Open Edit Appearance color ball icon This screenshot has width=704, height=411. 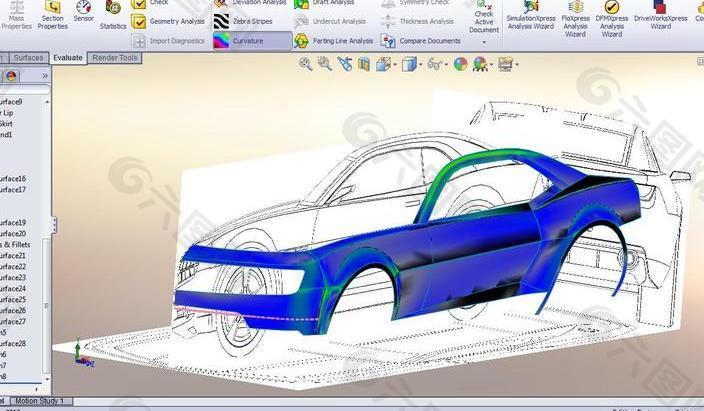[x=461, y=64]
